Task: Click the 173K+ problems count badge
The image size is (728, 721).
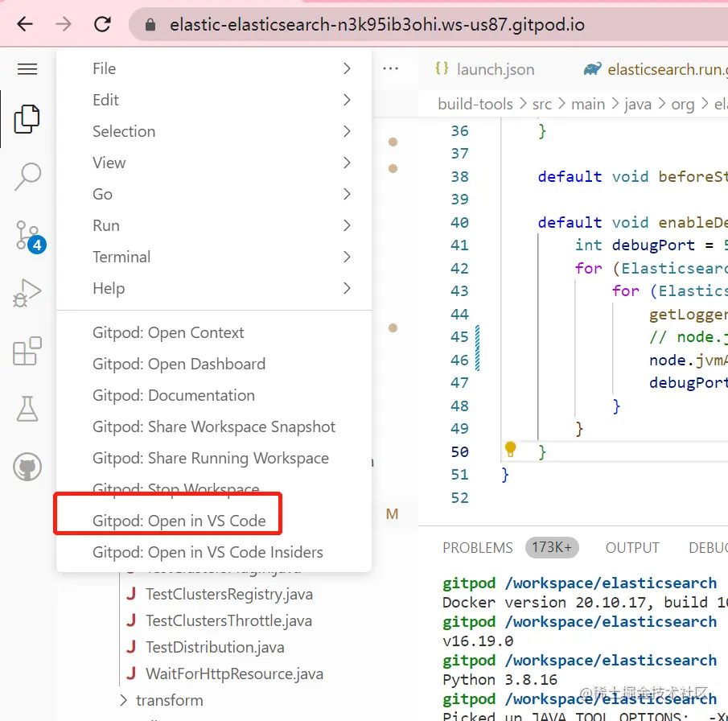Action: [552, 547]
